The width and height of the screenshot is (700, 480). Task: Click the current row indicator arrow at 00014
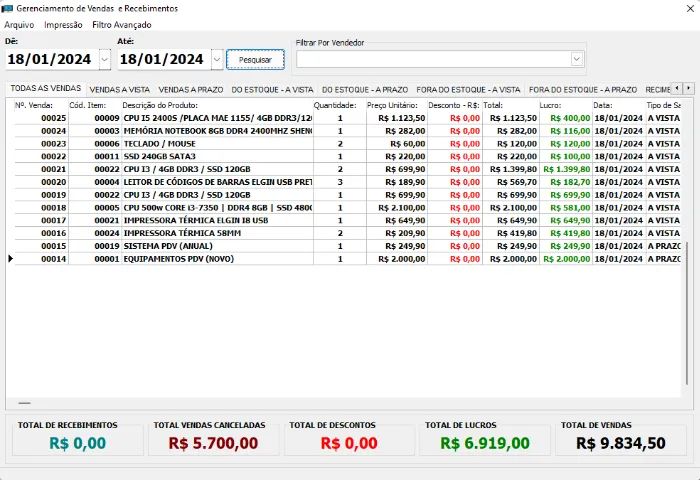pos(10,259)
